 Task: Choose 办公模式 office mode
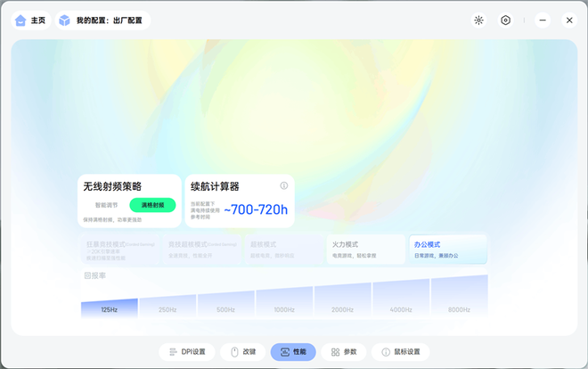[447, 249]
